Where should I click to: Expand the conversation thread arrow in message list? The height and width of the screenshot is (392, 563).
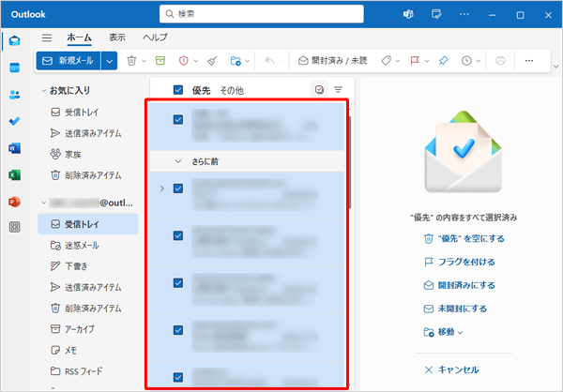(x=162, y=188)
